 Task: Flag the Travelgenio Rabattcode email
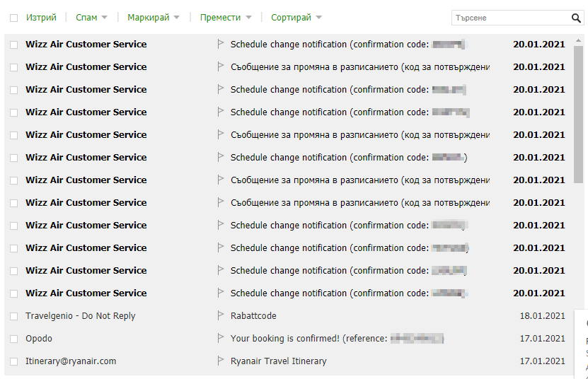pyautogui.click(x=221, y=315)
